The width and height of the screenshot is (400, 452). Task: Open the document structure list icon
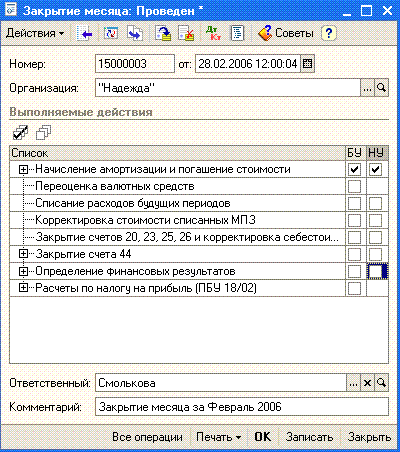(237, 33)
